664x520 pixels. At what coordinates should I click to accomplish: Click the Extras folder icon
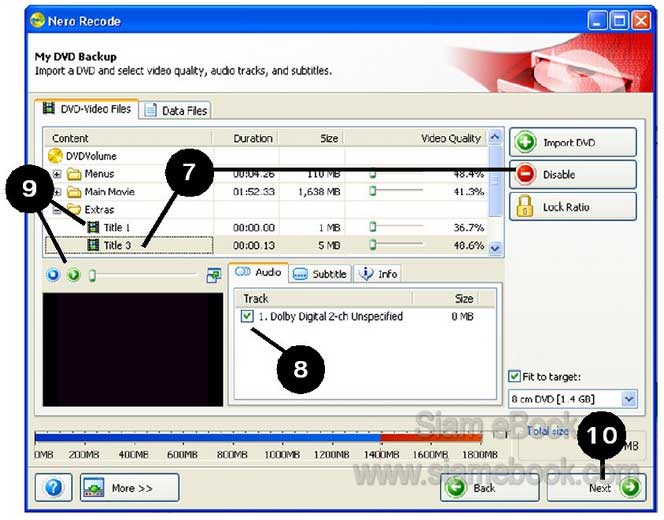point(75,210)
